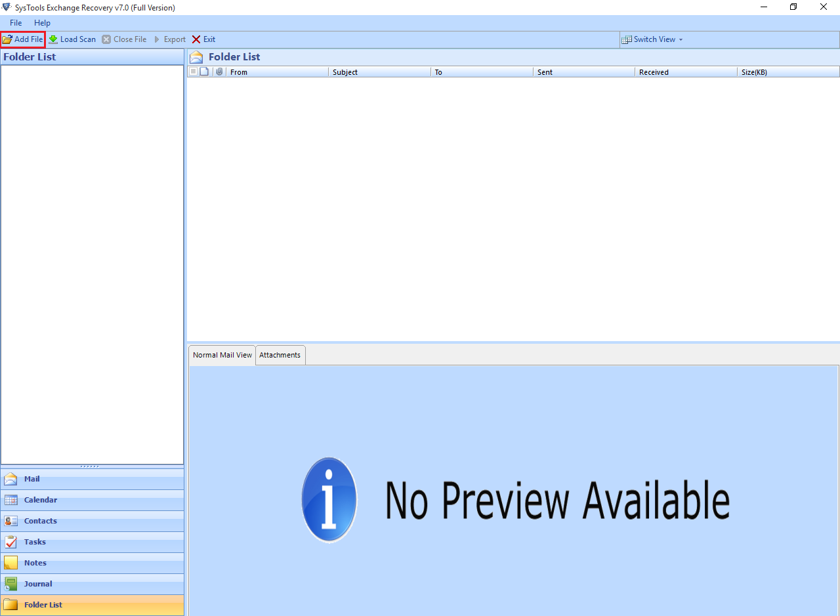Click the SysTools logo in the title bar
The height and width of the screenshot is (616, 840).
[7, 7]
